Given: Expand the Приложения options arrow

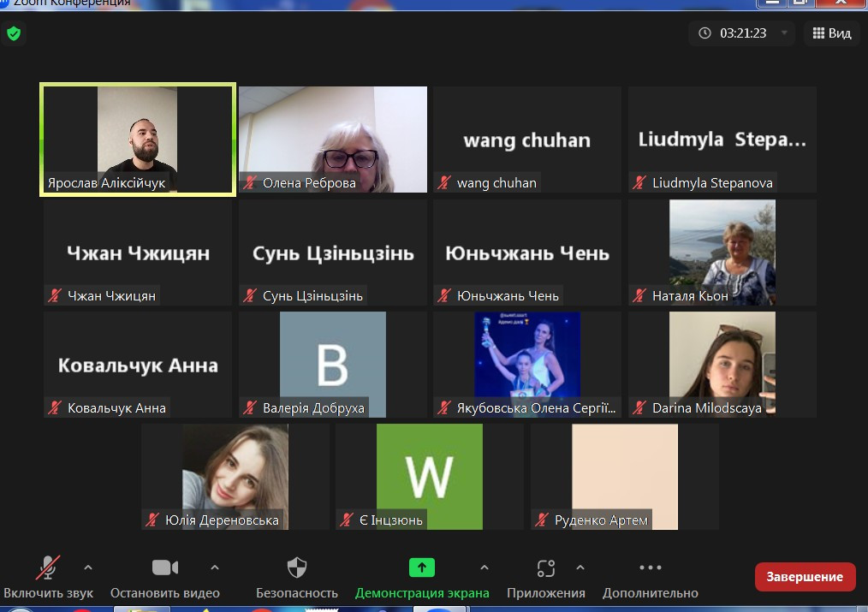Looking at the screenshot, I should point(580,567).
